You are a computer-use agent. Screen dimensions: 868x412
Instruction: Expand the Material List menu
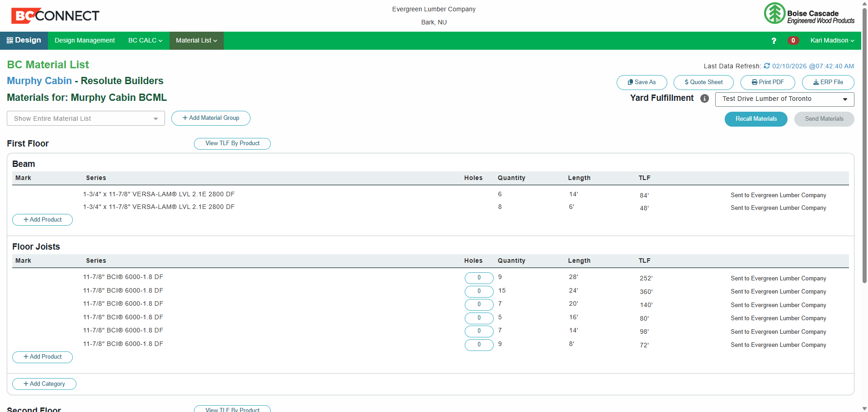point(196,40)
